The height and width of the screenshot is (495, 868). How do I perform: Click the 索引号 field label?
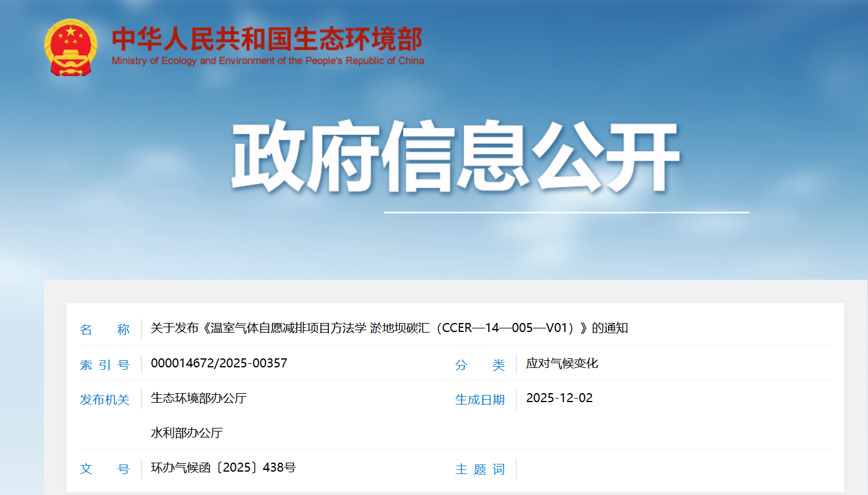(x=105, y=365)
